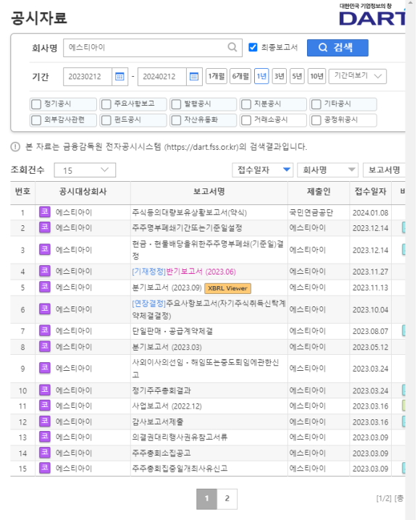Screen dimensions: 420x520
Task: Click the end date field 20240212
Action: 161,77
